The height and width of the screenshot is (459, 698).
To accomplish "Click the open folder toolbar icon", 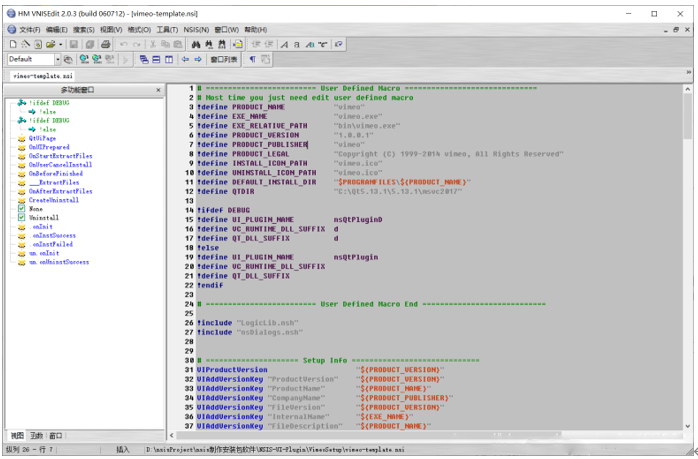I will click(x=51, y=44).
